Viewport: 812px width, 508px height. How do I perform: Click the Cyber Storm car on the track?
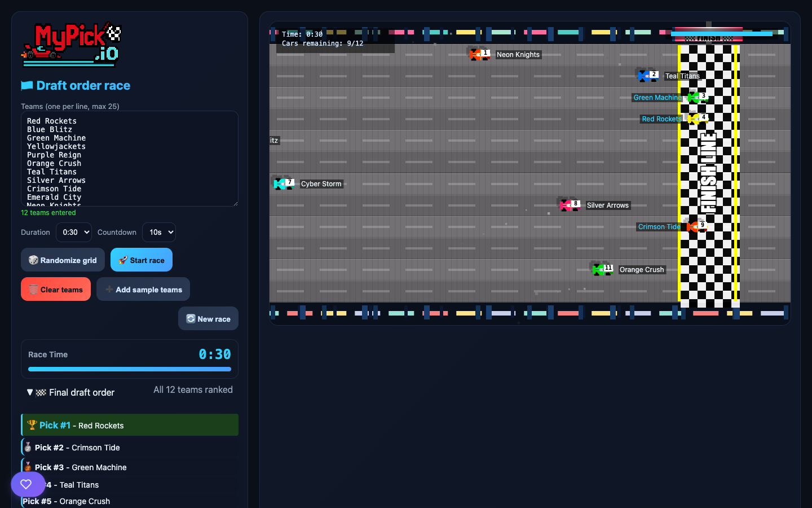283,183
